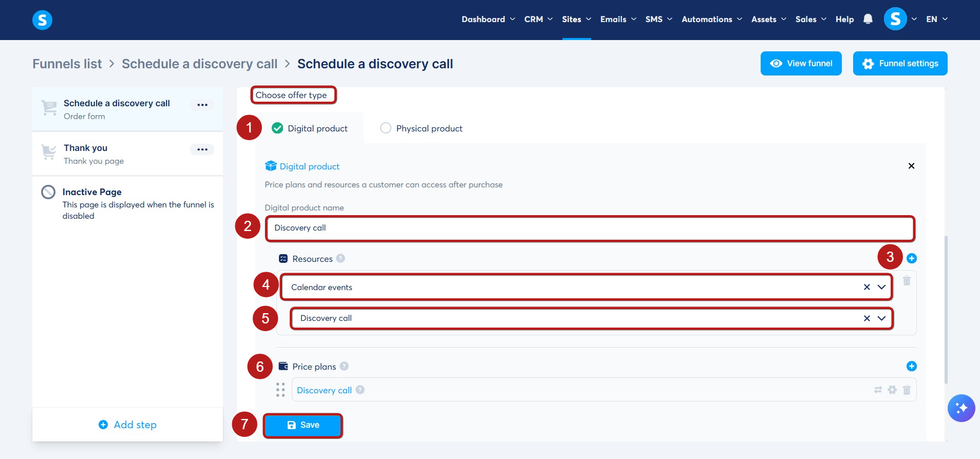Open the Sites menu
The height and width of the screenshot is (459, 980).
pos(576,20)
